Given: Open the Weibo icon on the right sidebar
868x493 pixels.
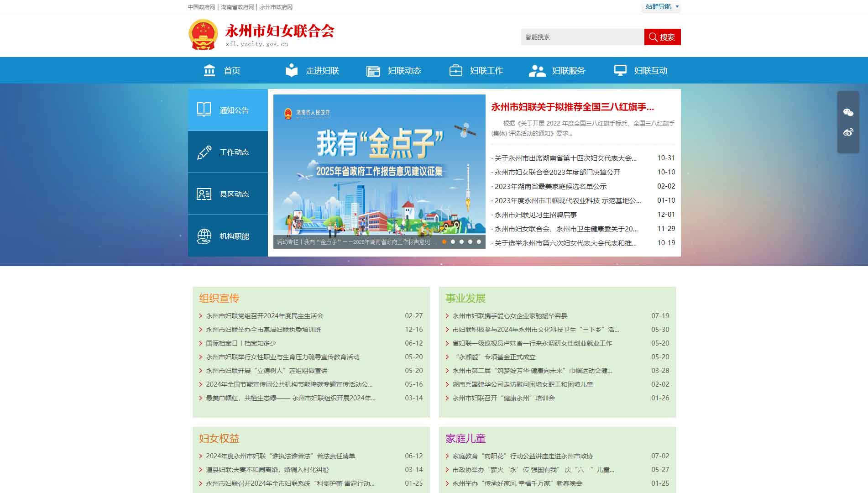Looking at the screenshot, I should click(848, 132).
